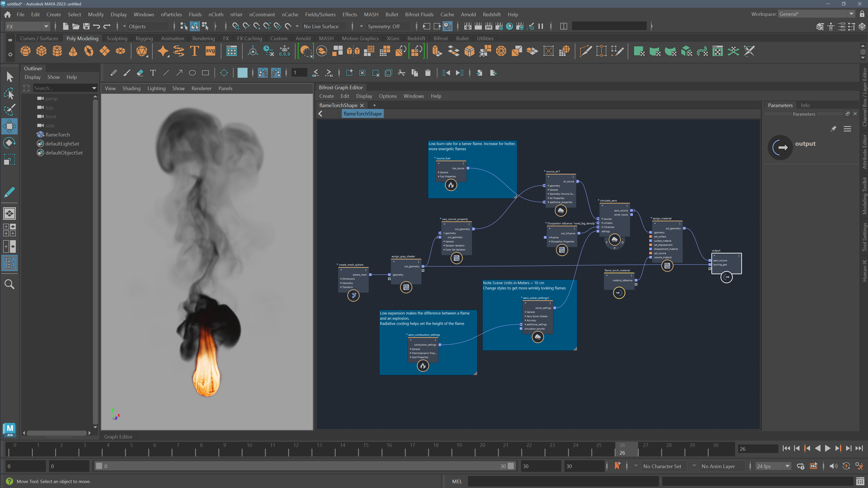The width and height of the screenshot is (868, 488).
Task: Switch to the Info tab in Parameters
Action: (x=805, y=105)
